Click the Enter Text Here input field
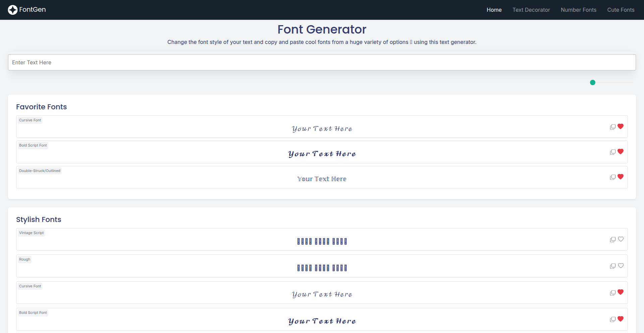The image size is (644, 333). tap(322, 62)
